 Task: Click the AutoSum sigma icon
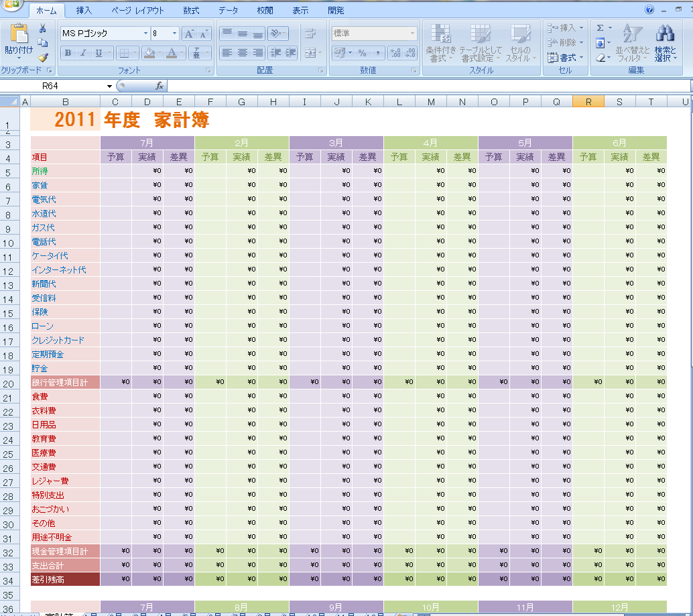600,28
